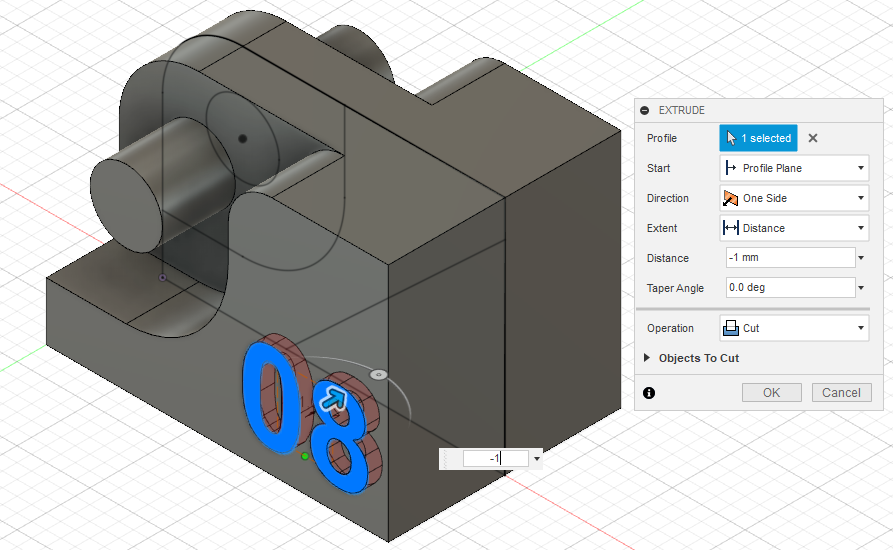Viewport: 893px width, 550px height.
Task: Open the Operation 'Cut' dropdown
Action: point(794,328)
